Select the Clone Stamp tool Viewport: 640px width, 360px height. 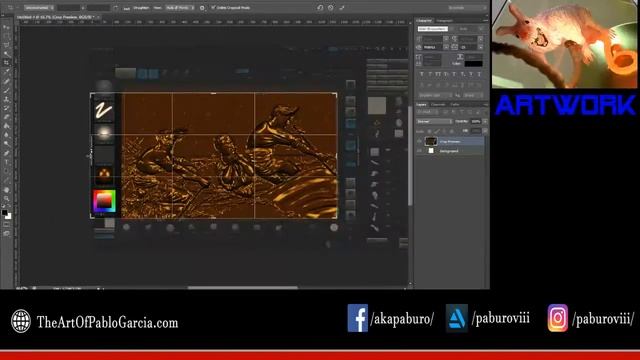[x=6, y=99]
